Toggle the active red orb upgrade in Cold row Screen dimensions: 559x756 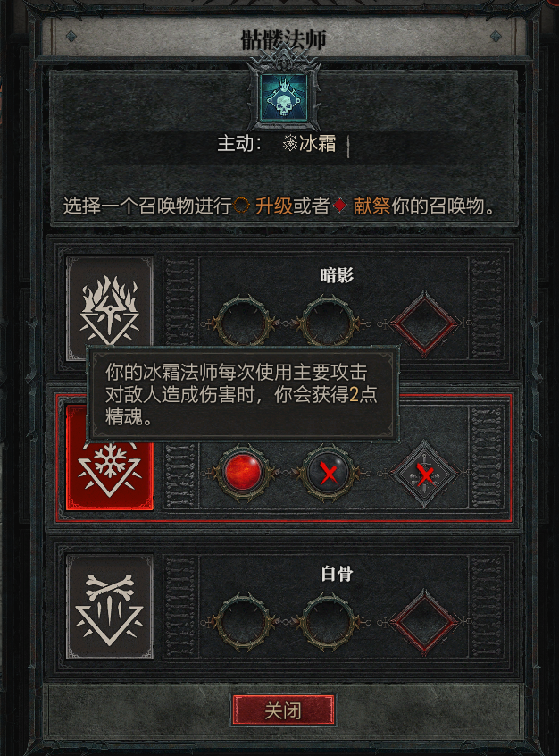pyautogui.click(x=243, y=472)
